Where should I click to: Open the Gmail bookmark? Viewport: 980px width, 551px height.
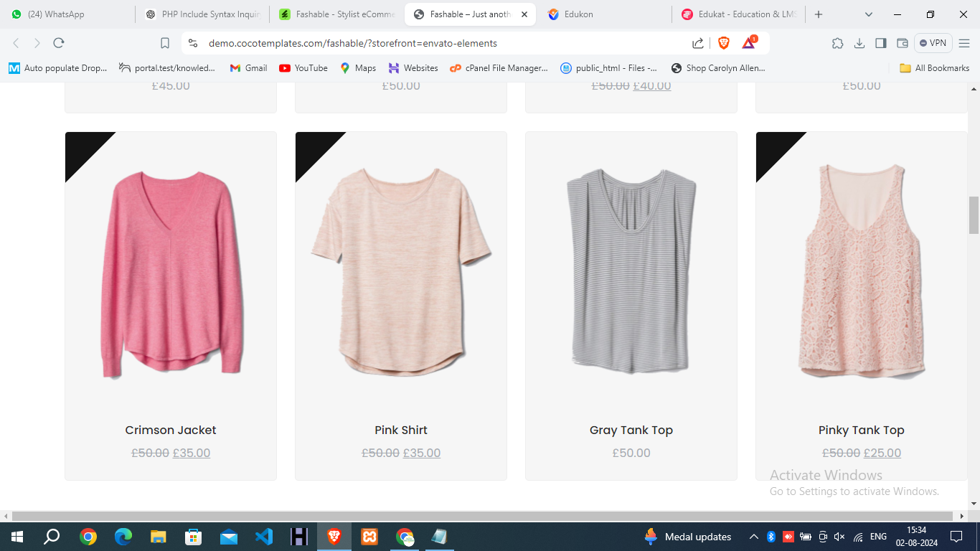248,68
